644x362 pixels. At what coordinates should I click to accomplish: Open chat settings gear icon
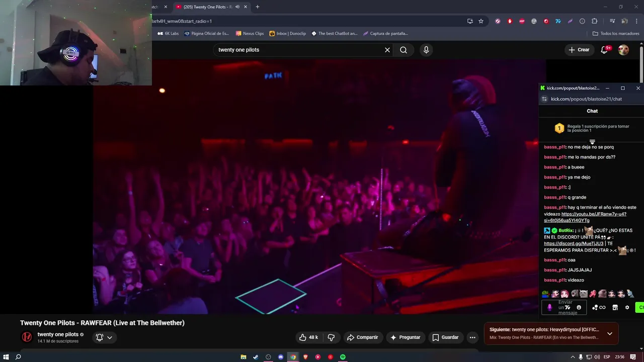click(x=627, y=307)
